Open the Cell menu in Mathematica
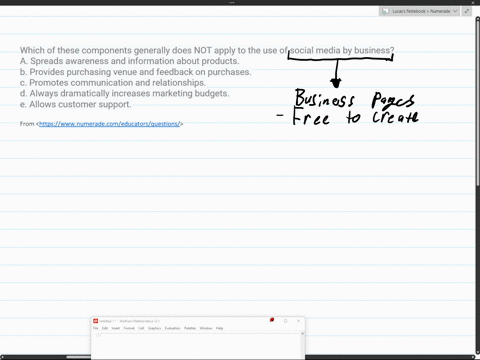This screenshot has width=480, height=360. 141,328
